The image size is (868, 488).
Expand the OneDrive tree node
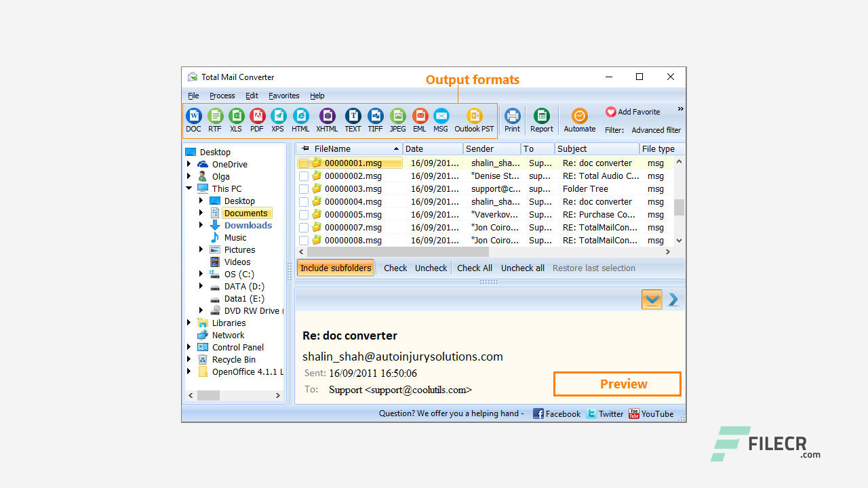click(189, 164)
